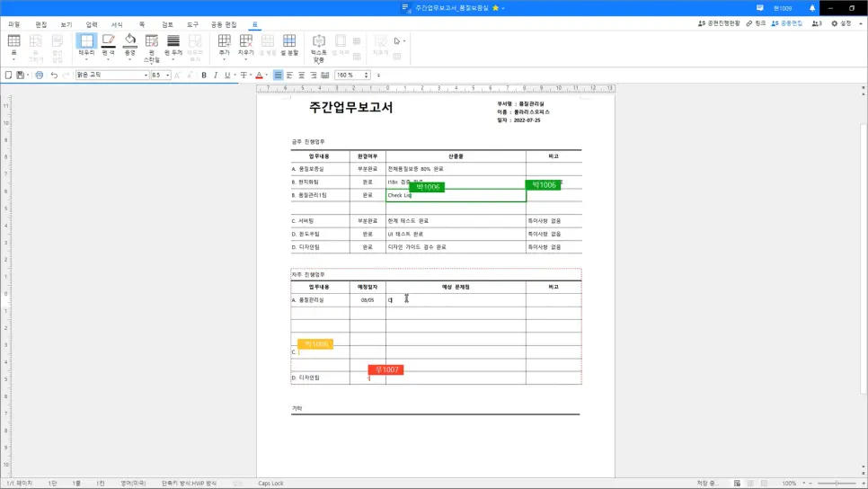This screenshot has width=868, height=489.
Task: Open the 검토 menu
Action: point(167,24)
